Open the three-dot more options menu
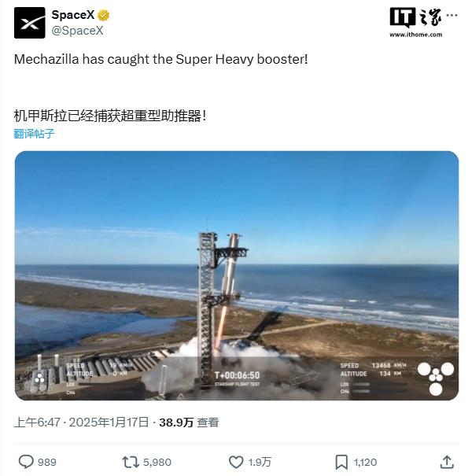 [x=452, y=15]
